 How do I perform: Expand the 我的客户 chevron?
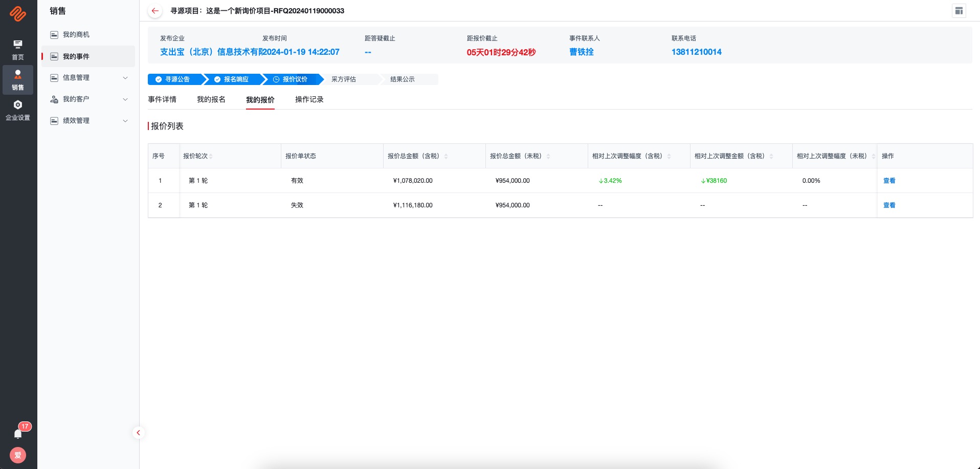click(125, 99)
